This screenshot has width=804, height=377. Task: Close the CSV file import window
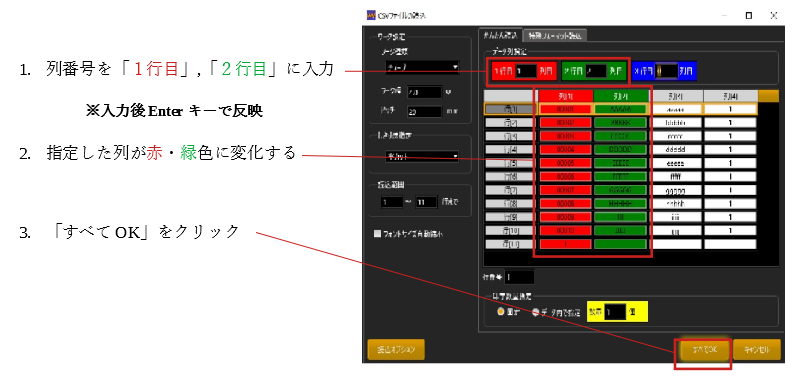(773, 16)
